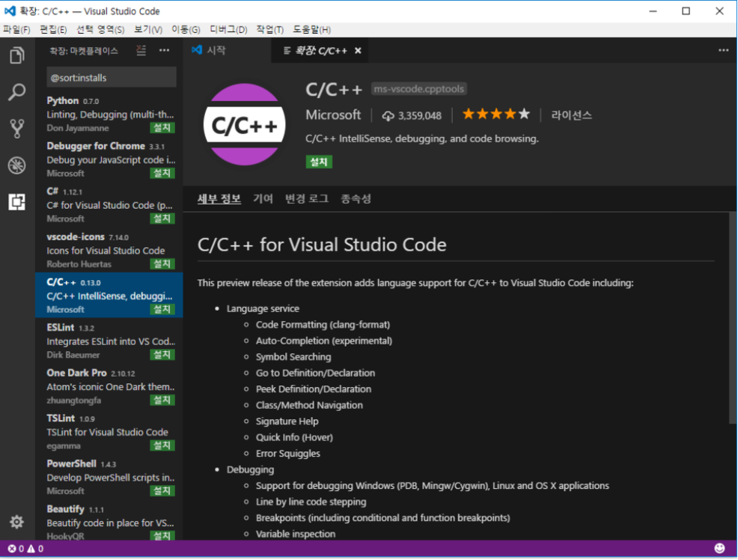
Task: Close the 확장: C/C++ tab
Action: coord(359,50)
